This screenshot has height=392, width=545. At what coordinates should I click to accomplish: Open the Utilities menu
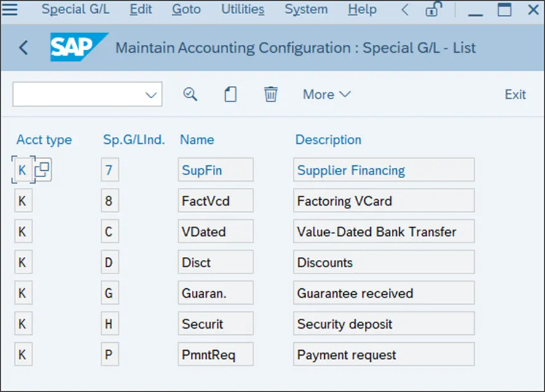[x=242, y=9]
